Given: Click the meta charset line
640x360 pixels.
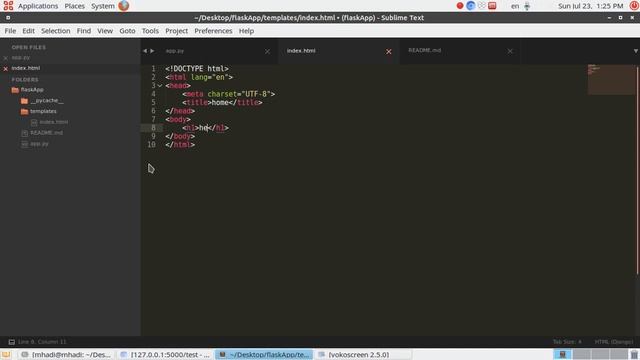Looking at the screenshot, I should click(x=229, y=94).
